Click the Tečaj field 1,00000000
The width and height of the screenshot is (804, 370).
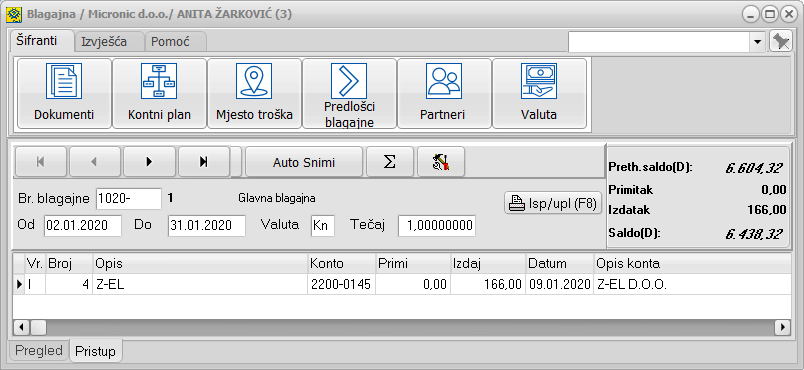coord(437,226)
